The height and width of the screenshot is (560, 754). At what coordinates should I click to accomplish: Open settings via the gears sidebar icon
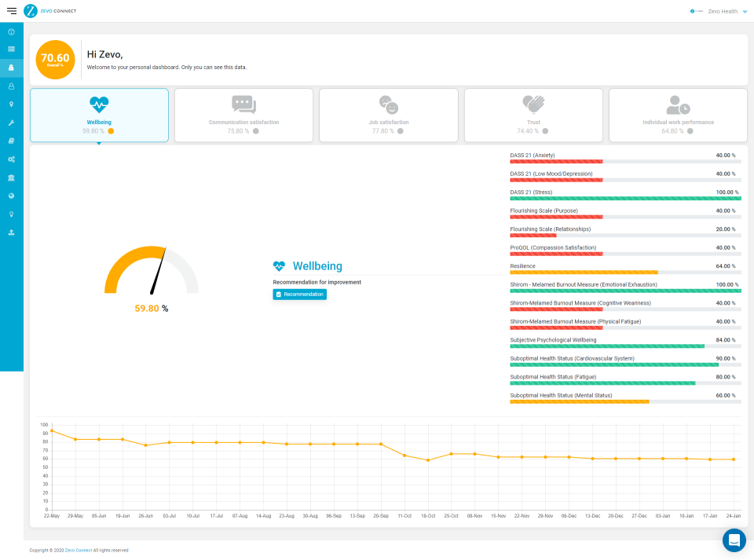click(x=11, y=158)
